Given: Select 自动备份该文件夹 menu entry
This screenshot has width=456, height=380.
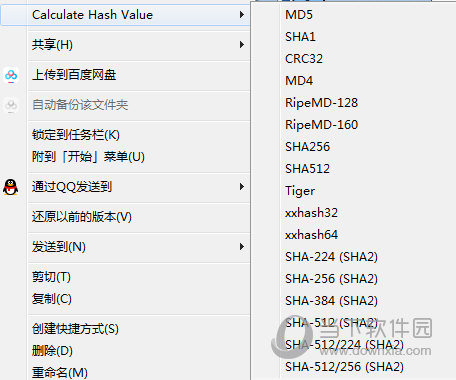Looking at the screenshot, I should click(125, 105).
